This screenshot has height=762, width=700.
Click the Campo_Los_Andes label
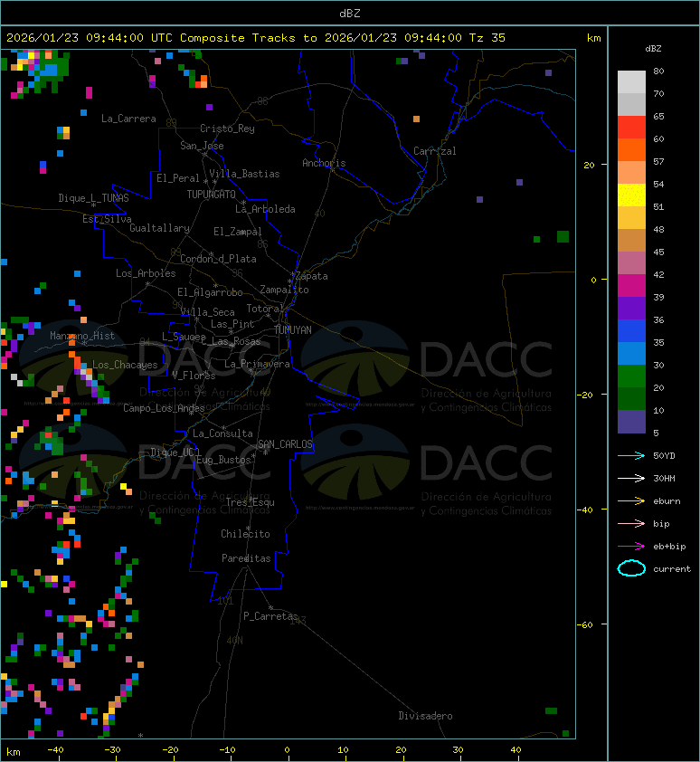(164, 408)
